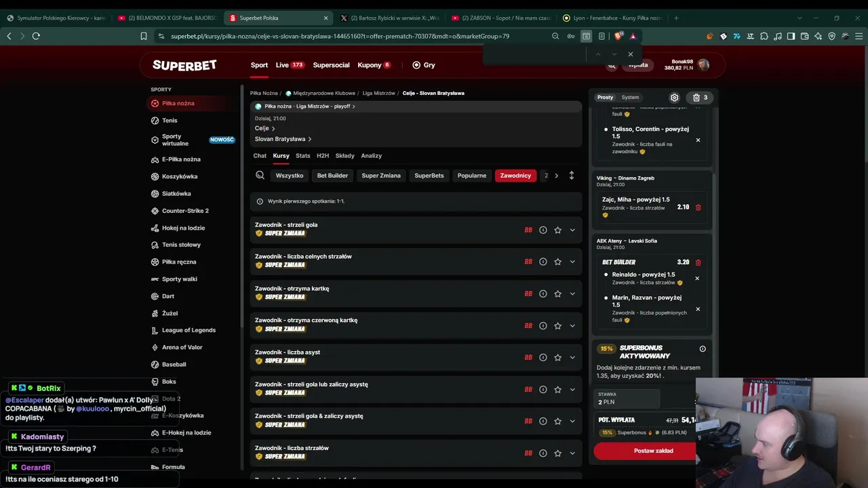This screenshot has height=488, width=868.
Task: Show info for 'Zawodnik - liczba celnych strzałów'
Action: [x=542, y=262]
